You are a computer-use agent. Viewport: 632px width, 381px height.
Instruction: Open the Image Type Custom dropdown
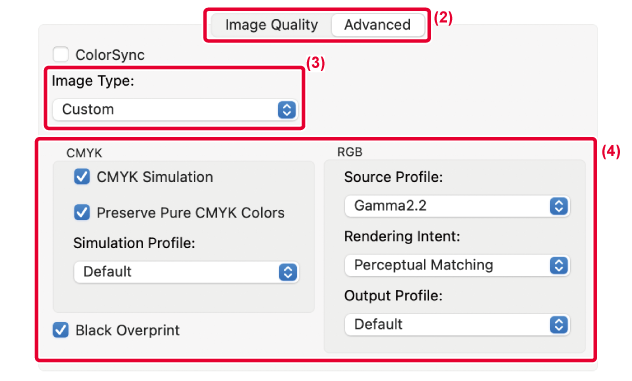[175, 109]
